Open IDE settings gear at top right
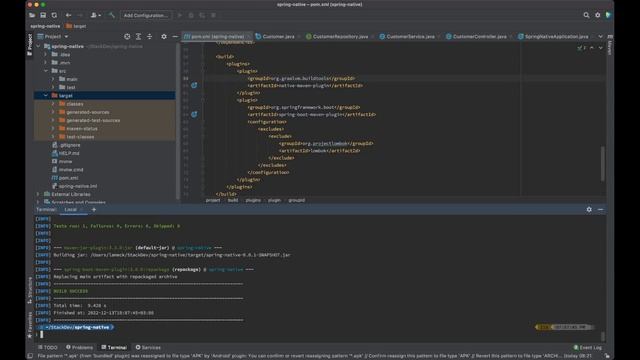 [x=598, y=15]
